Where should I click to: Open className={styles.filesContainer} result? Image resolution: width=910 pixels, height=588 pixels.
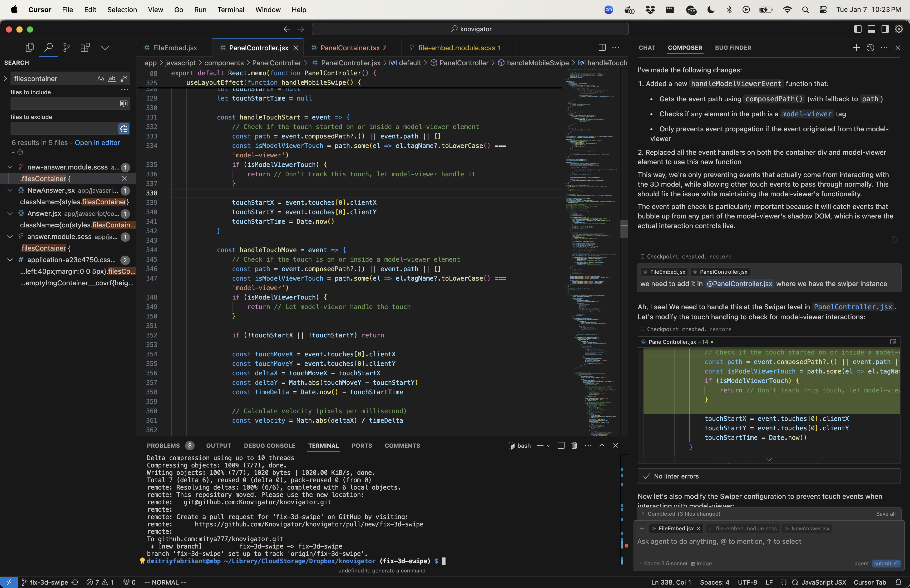click(75, 202)
